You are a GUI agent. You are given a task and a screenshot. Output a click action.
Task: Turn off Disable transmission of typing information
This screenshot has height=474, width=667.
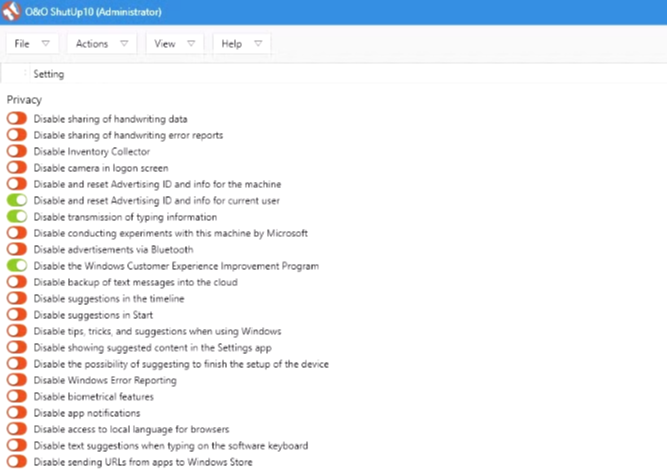tap(17, 217)
